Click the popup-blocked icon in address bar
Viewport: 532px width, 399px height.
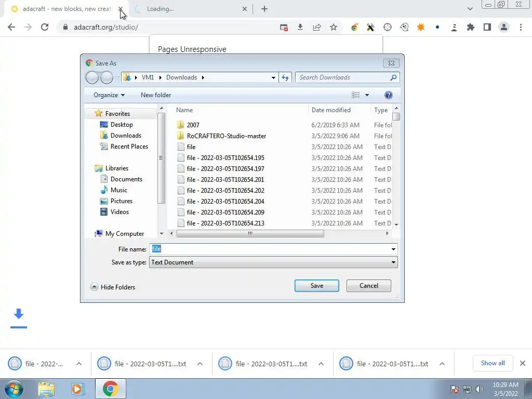point(284,28)
